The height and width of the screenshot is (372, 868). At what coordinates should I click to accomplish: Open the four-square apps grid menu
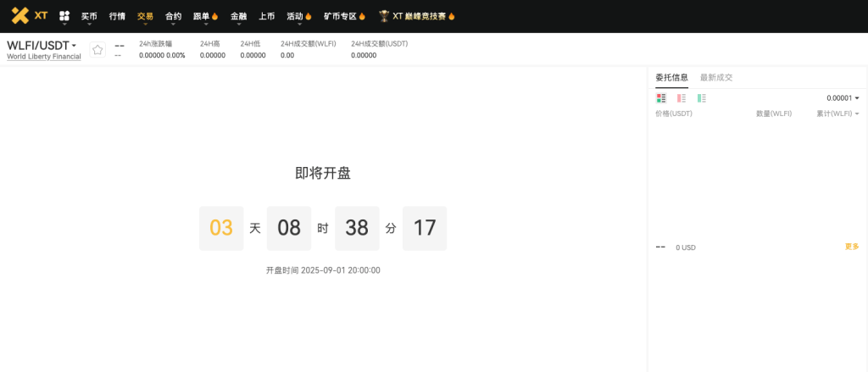64,16
